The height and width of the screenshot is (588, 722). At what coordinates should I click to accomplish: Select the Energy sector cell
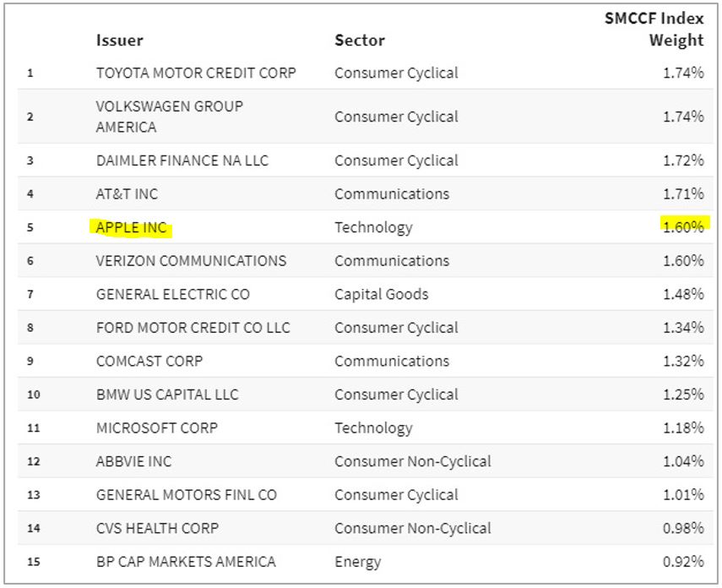coord(358,562)
